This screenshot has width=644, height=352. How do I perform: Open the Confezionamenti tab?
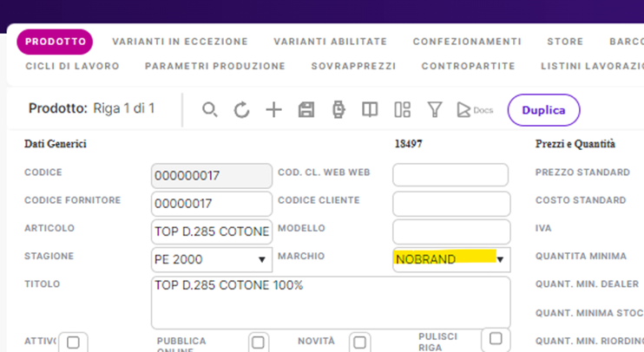467,42
